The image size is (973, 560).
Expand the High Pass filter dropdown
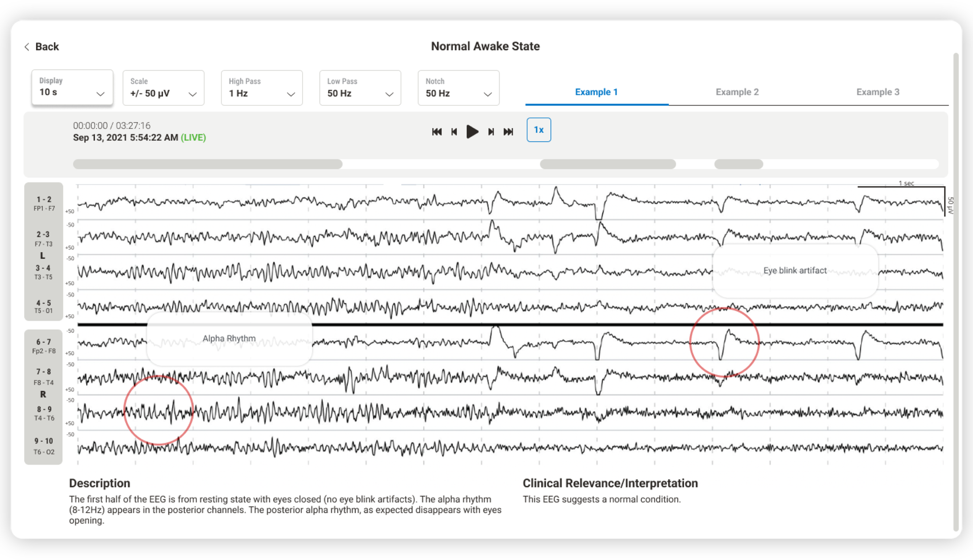tap(261, 88)
